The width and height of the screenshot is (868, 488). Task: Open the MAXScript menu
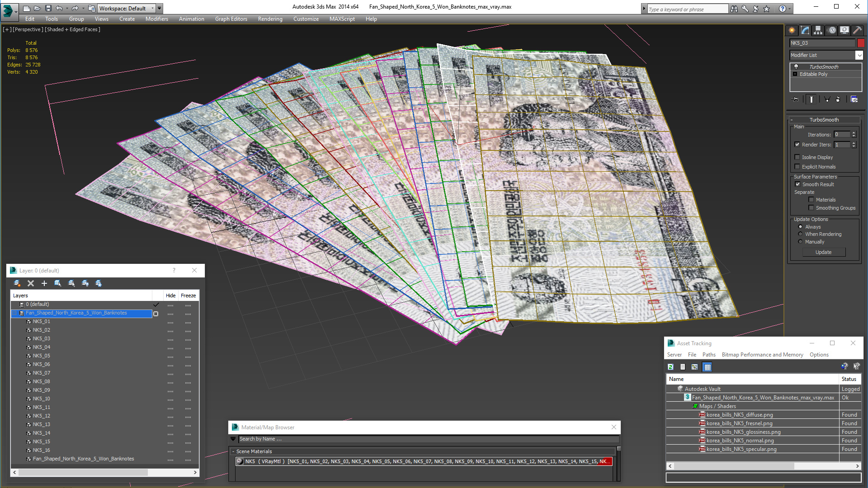coord(342,19)
